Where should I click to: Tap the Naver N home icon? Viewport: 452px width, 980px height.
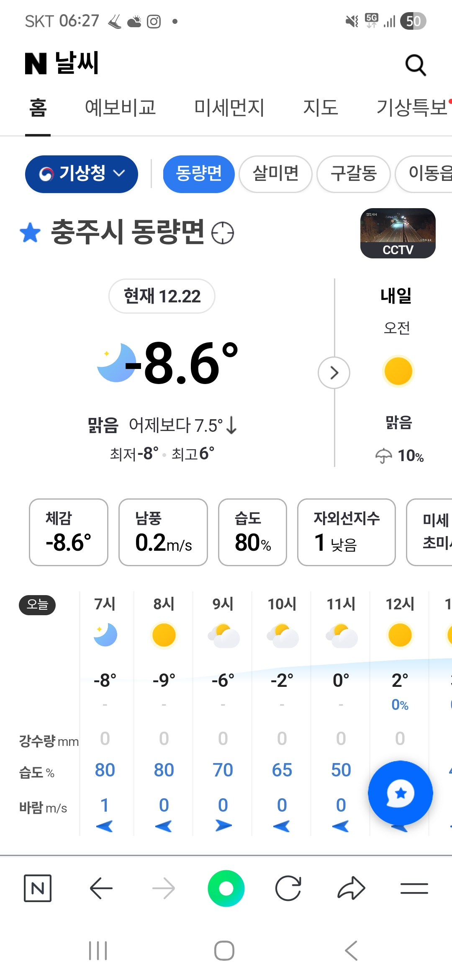pyautogui.click(x=38, y=888)
